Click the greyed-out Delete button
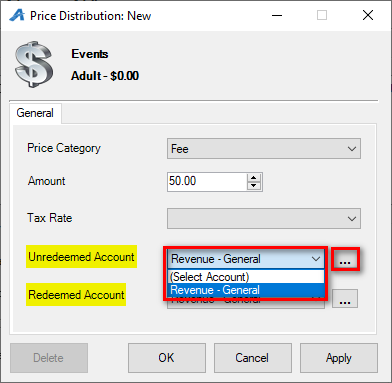This screenshot has height=383, width=392. 49,358
